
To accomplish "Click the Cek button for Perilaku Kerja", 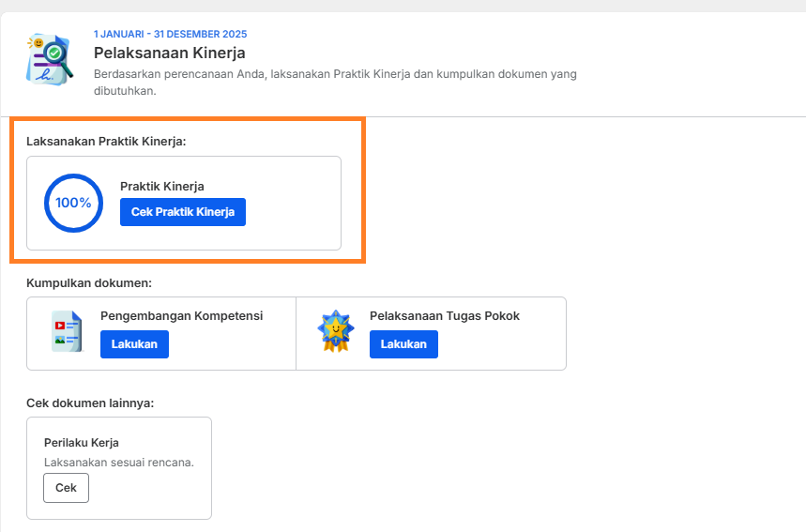I will [x=66, y=488].
